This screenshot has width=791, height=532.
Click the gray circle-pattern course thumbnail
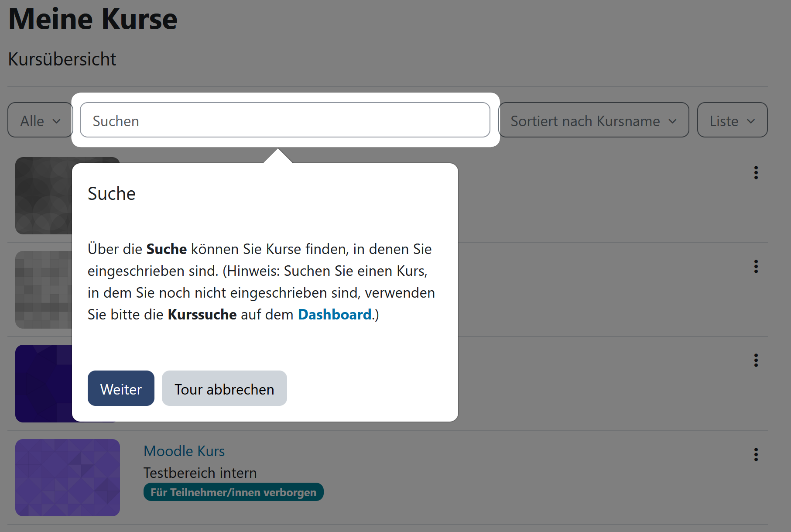44,196
